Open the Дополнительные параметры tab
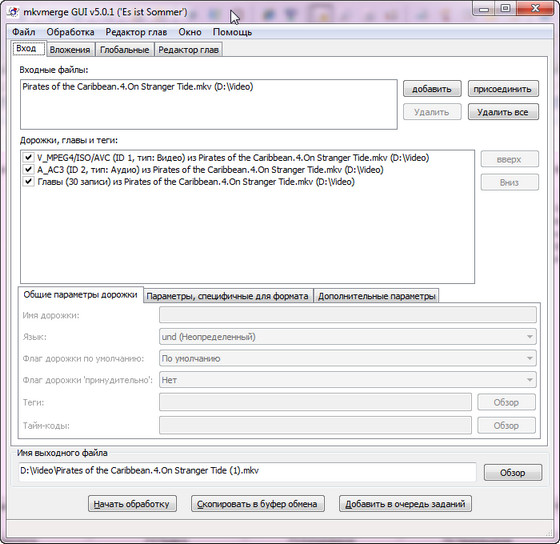The image size is (560, 544). point(377,296)
